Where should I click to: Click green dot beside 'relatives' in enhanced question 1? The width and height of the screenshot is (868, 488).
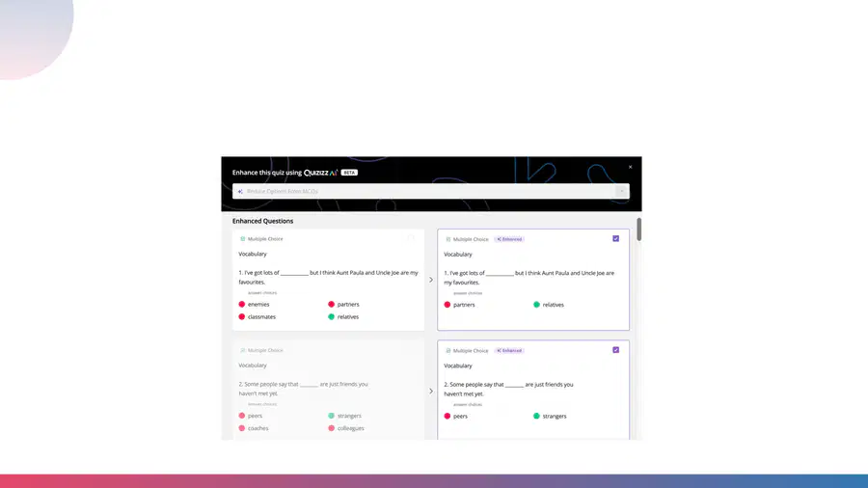click(536, 305)
